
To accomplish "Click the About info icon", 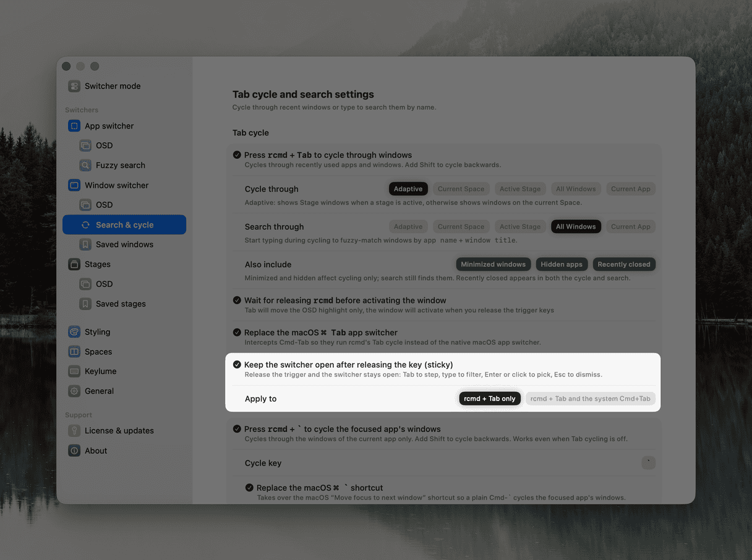I will (x=74, y=451).
